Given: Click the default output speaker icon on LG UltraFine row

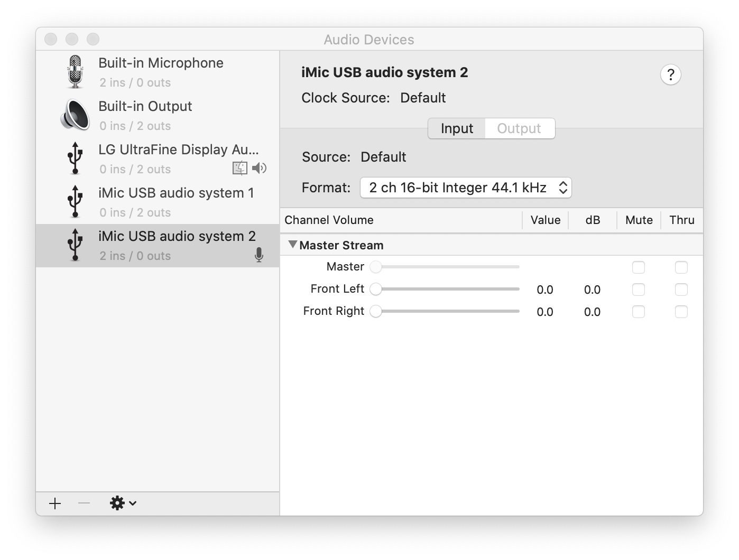Looking at the screenshot, I should [259, 168].
